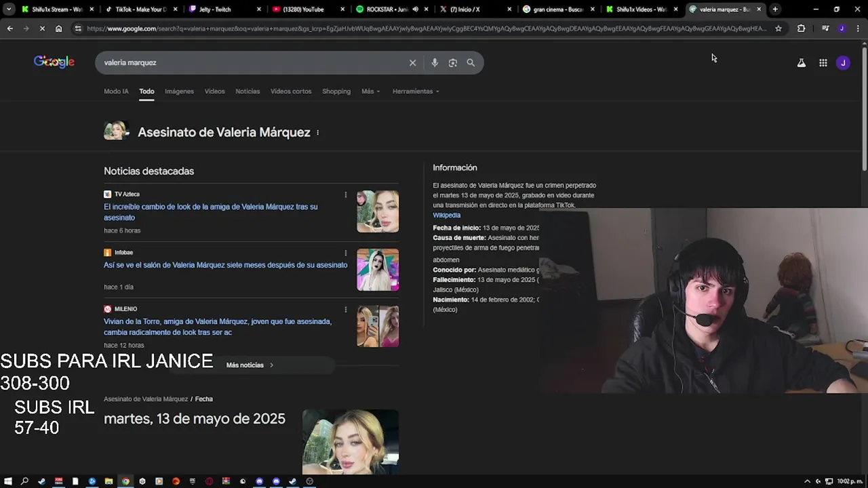Switch to the gran cinema browser tab
Image resolution: width=868 pixels, height=488 pixels.
tap(558, 9)
